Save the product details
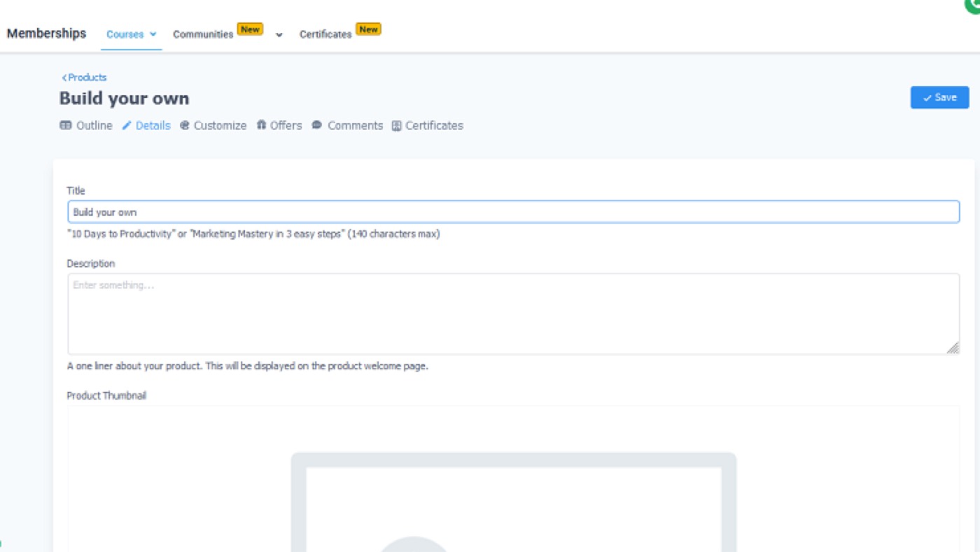 [x=939, y=98]
